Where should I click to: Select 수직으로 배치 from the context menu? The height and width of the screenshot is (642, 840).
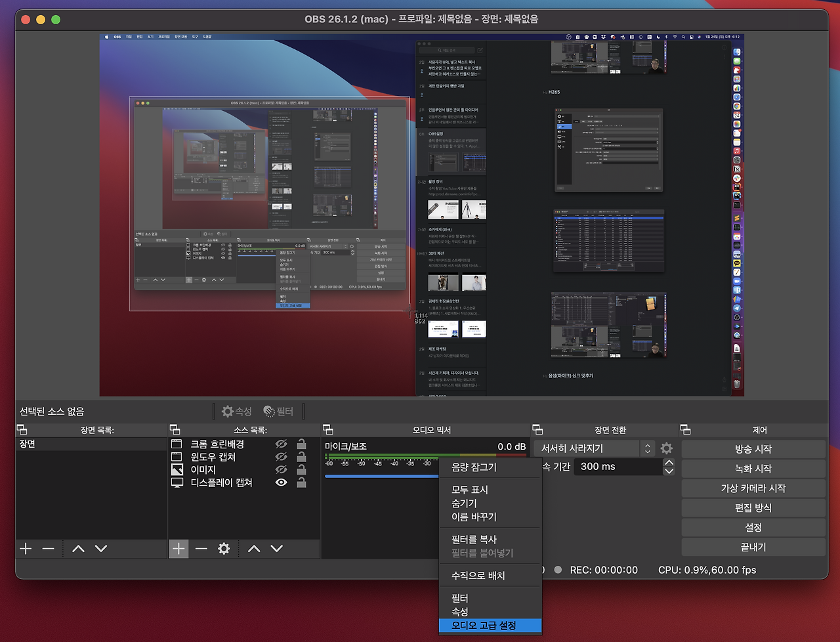coord(490,576)
